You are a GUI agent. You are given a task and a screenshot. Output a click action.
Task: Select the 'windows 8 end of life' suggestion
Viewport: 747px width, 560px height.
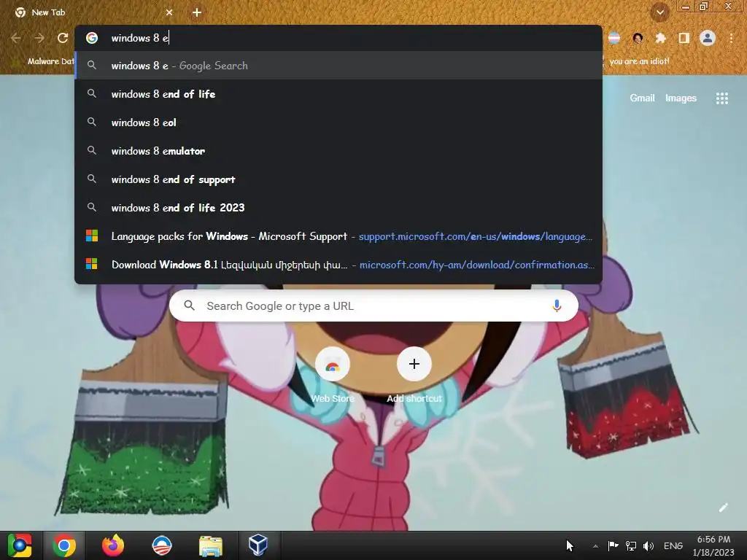coord(338,94)
